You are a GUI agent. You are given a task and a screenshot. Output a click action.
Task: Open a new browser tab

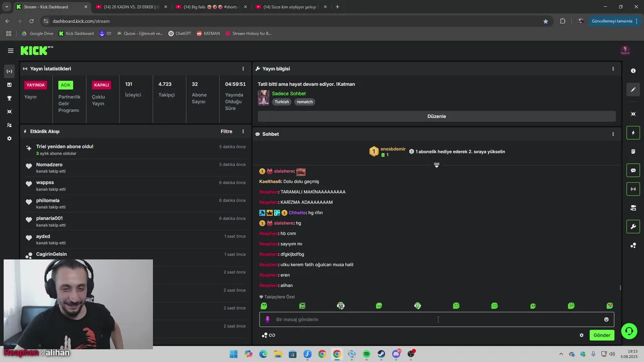click(x=337, y=7)
